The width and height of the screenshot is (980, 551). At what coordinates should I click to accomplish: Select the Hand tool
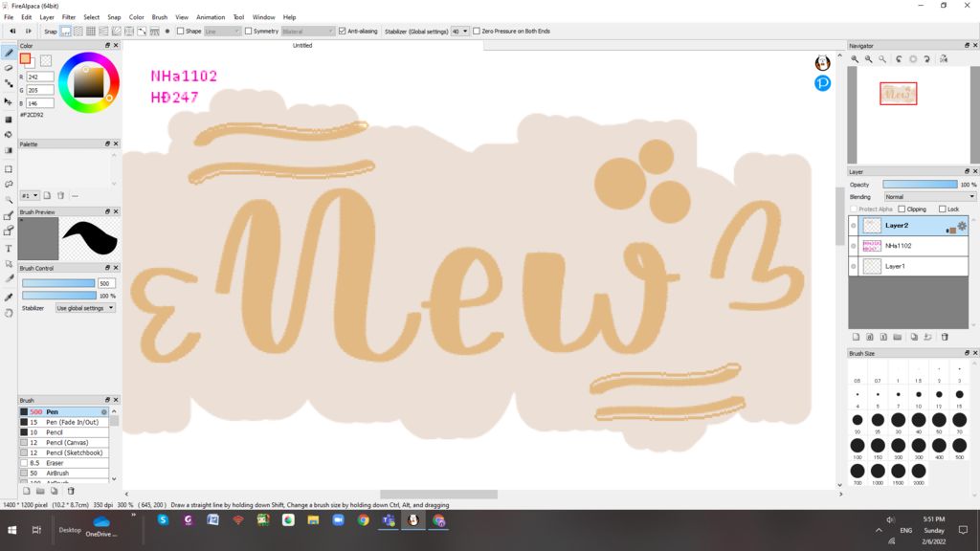(x=9, y=313)
